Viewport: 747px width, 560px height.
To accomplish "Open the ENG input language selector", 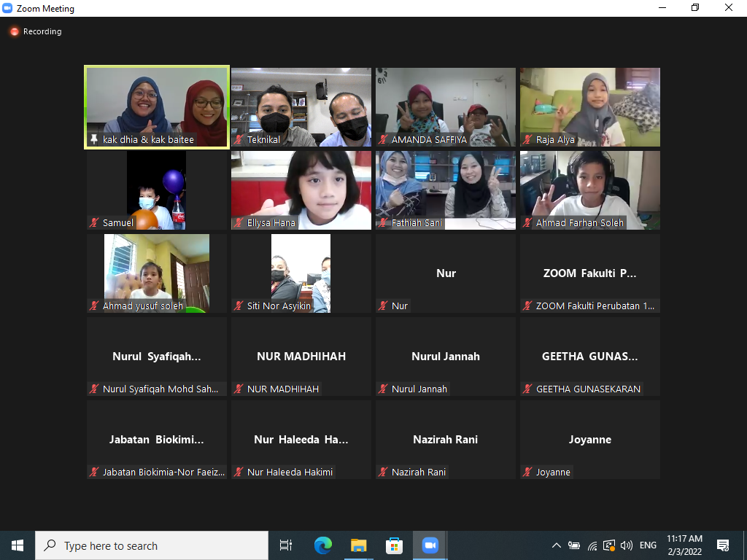I will coord(648,545).
